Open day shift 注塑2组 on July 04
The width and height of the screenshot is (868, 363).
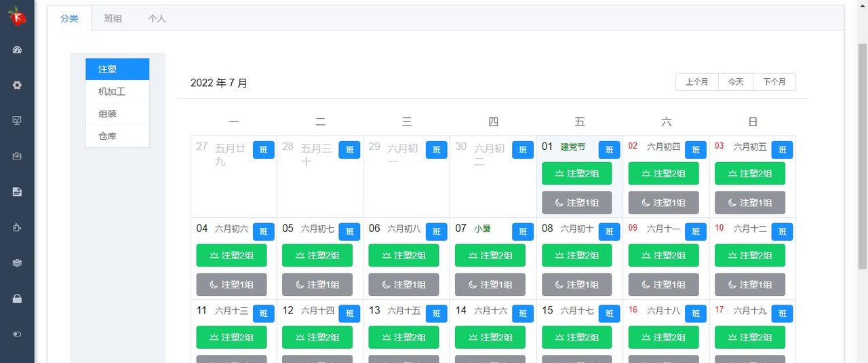click(x=231, y=255)
